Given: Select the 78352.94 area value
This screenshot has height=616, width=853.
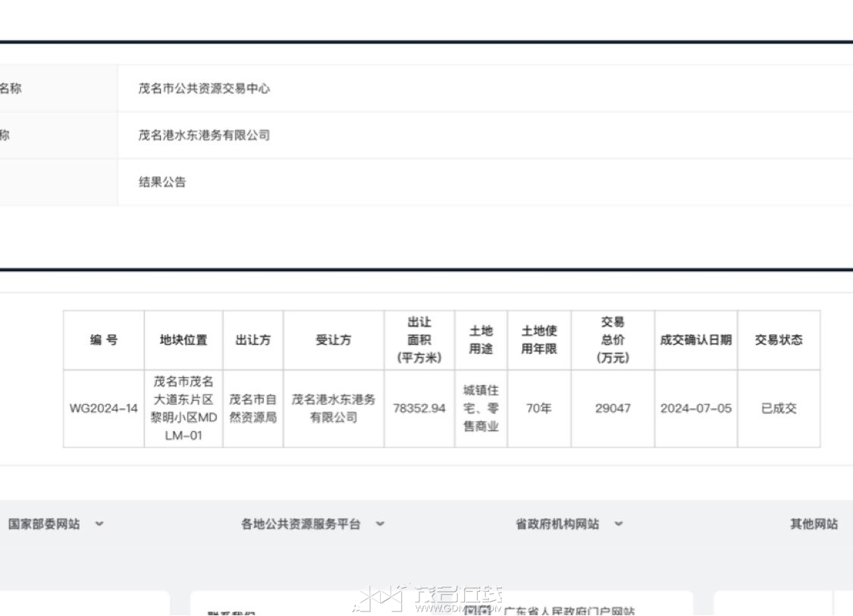Looking at the screenshot, I should click(x=419, y=408).
